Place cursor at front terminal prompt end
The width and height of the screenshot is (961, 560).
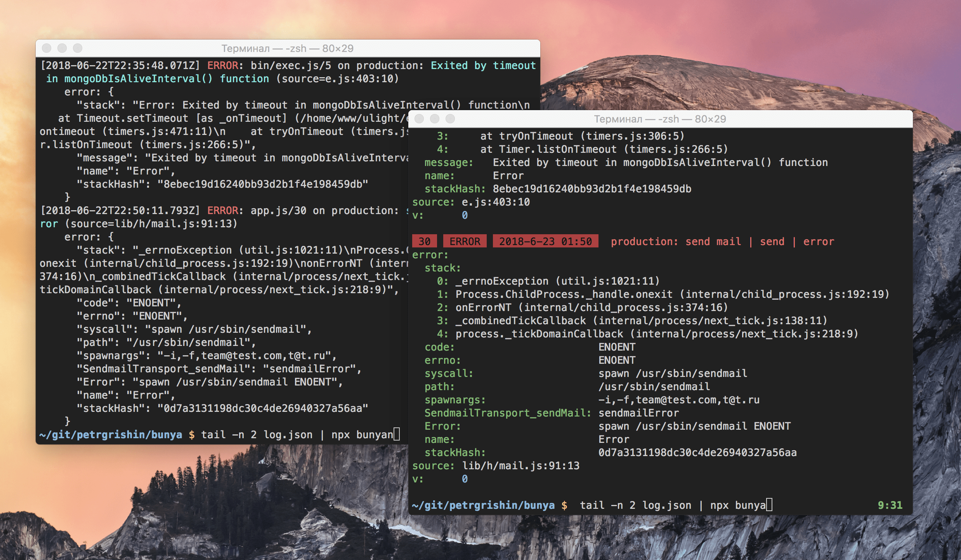(769, 505)
